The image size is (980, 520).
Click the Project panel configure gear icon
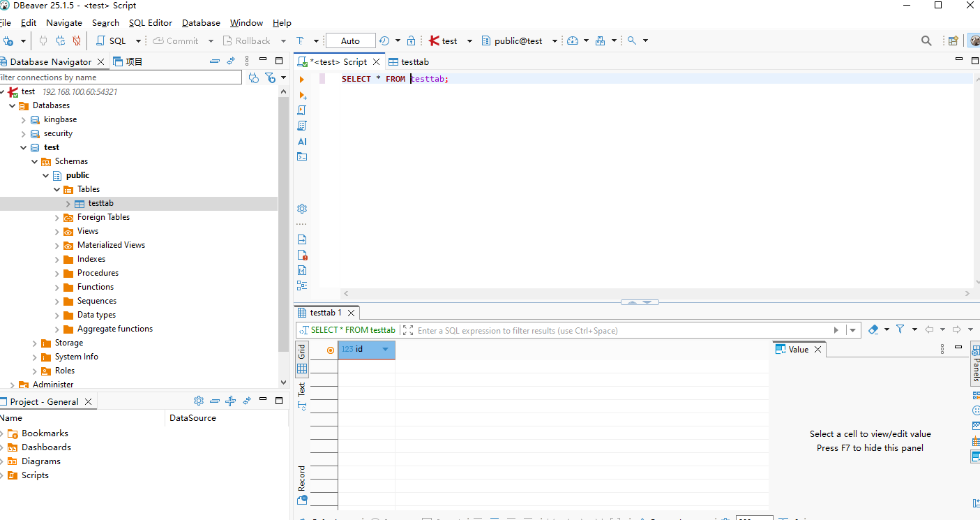199,401
